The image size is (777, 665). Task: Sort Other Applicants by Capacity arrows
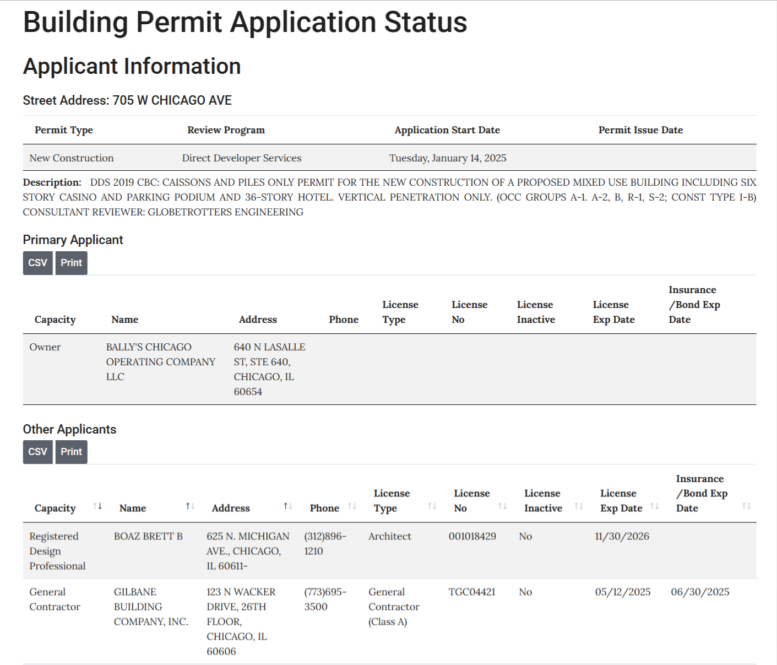pyautogui.click(x=97, y=507)
